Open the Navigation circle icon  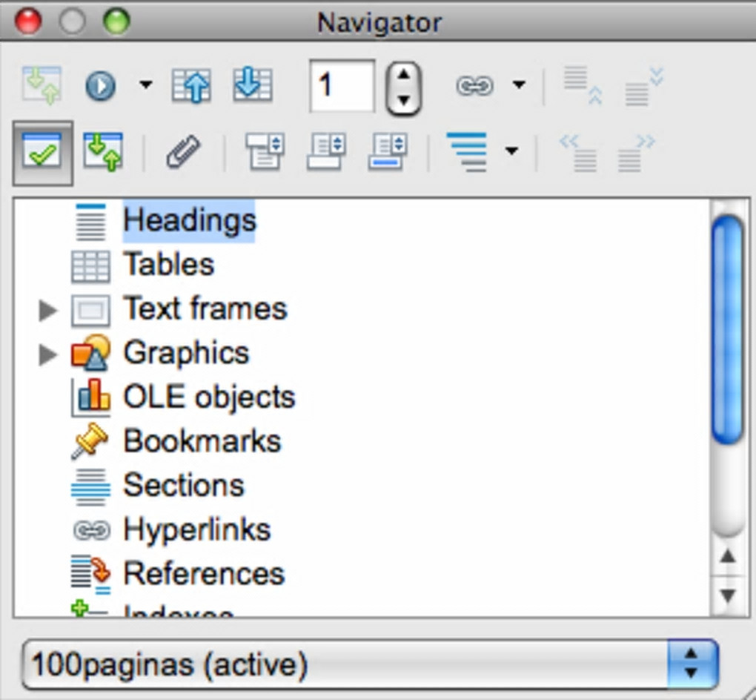pyautogui.click(x=100, y=86)
